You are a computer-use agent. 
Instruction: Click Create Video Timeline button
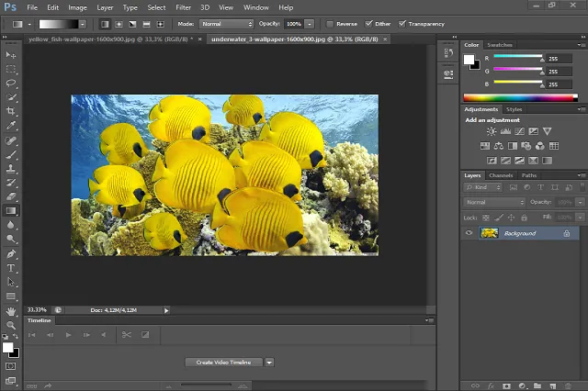coord(223,363)
